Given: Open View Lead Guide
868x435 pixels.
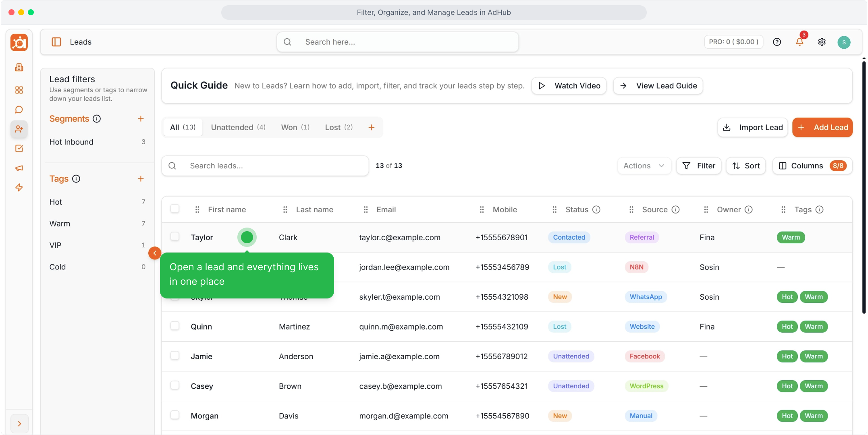Looking at the screenshot, I should (x=658, y=86).
